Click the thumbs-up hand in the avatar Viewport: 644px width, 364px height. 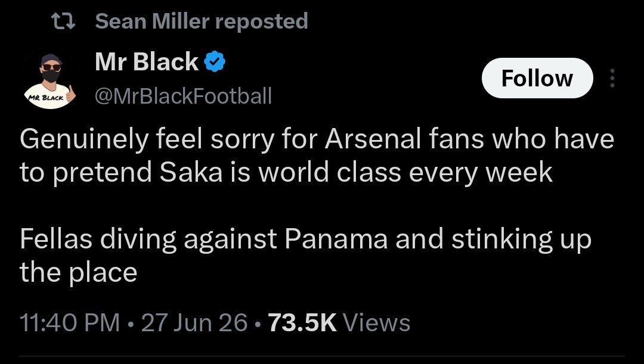(70, 94)
